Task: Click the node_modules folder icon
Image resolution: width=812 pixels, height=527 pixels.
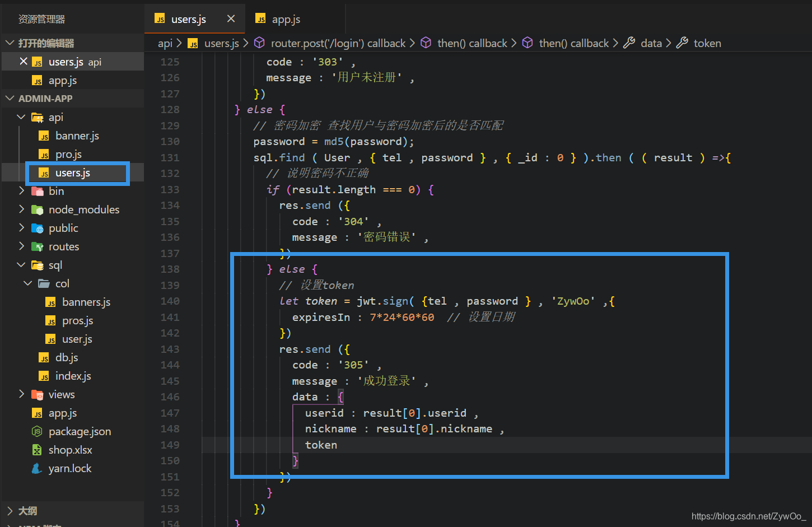Action: pos(38,209)
